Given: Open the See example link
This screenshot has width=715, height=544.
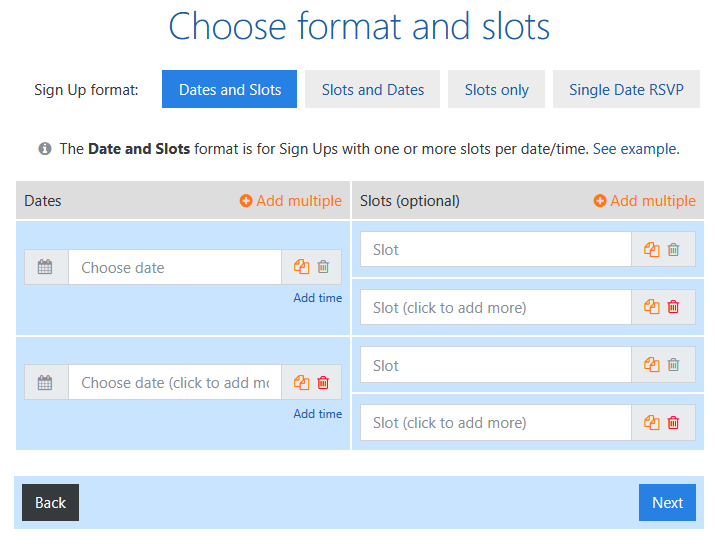Looking at the screenshot, I should (x=636, y=149).
